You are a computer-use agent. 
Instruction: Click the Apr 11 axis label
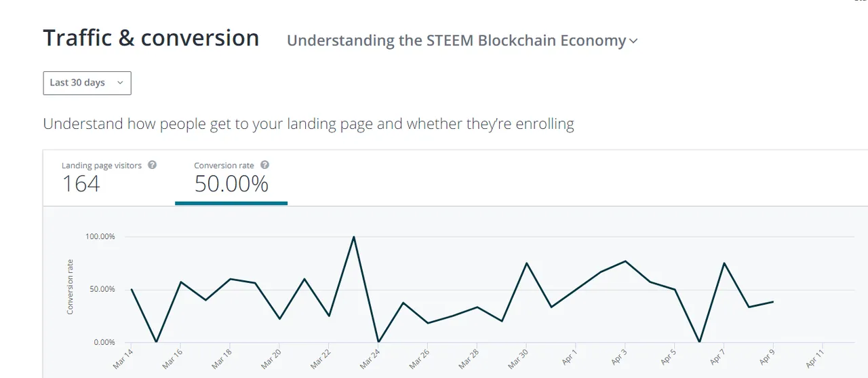tap(815, 358)
